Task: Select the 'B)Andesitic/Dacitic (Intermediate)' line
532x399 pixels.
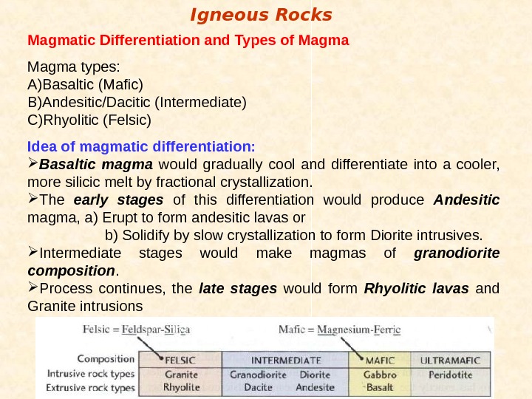Action: coord(137,102)
